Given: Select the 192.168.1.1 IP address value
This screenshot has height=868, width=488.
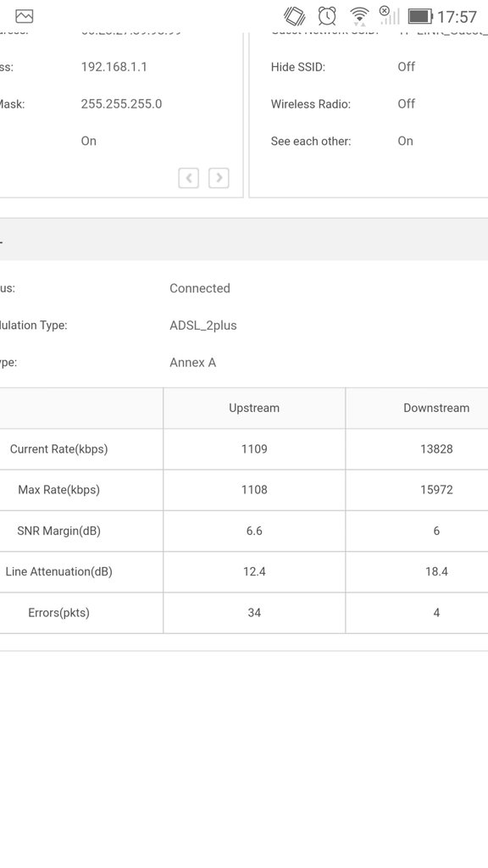Looking at the screenshot, I should 114,67.
